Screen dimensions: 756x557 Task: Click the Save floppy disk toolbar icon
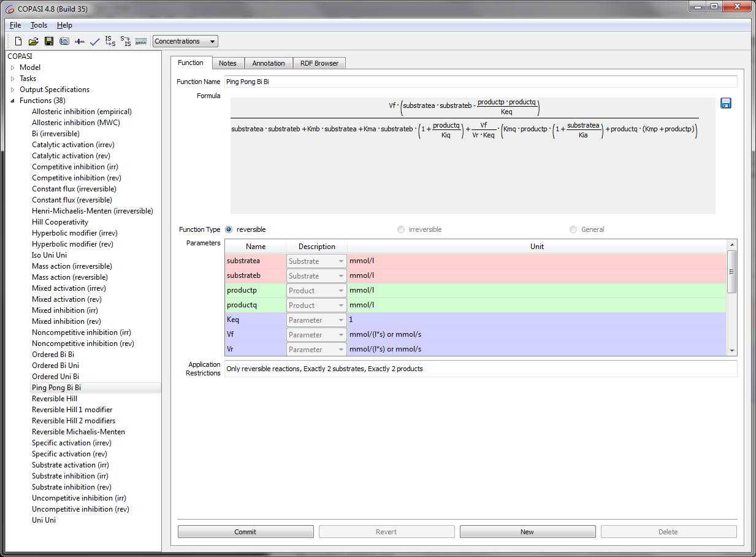point(49,42)
